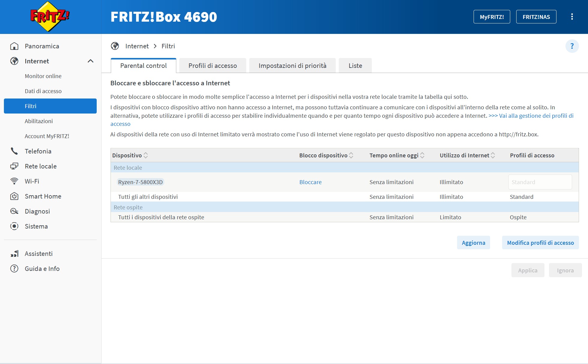Click the Filtri breadcrumb text
The width and height of the screenshot is (588, 364).
click(x=168, y=46)
